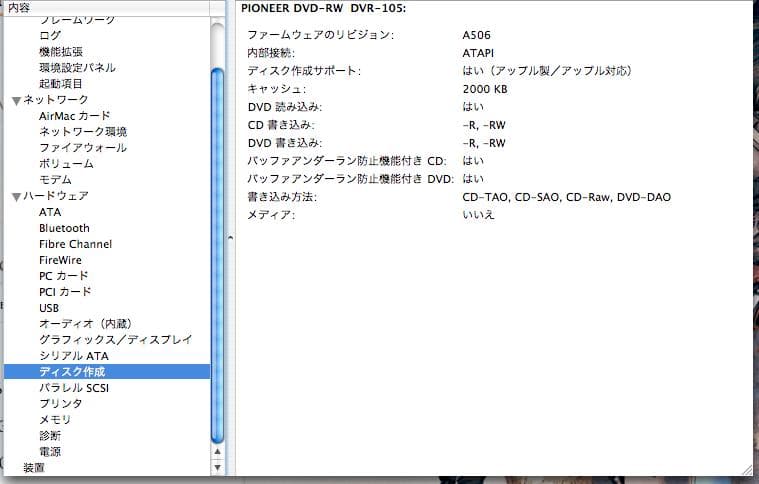The width and height of the screenshot is (759, 484).
Task: Open 環境設定パネル entry
Action: pyautogui.click(x=77, y=67)
